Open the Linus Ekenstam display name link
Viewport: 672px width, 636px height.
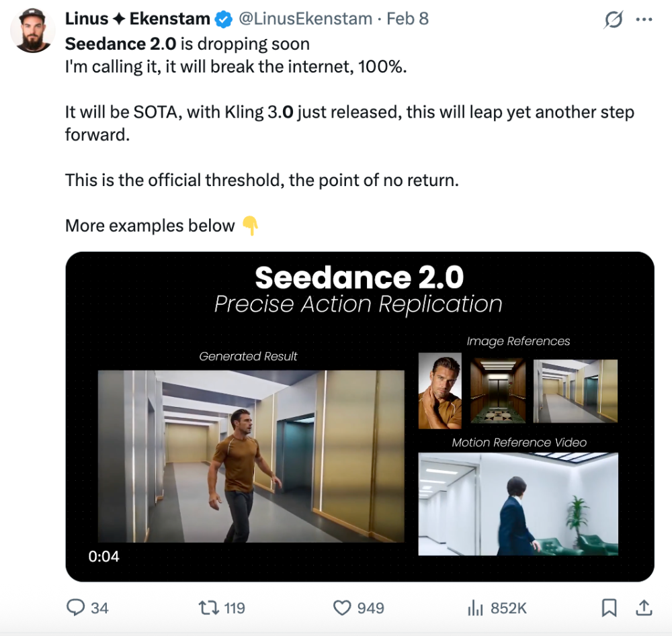137,19
